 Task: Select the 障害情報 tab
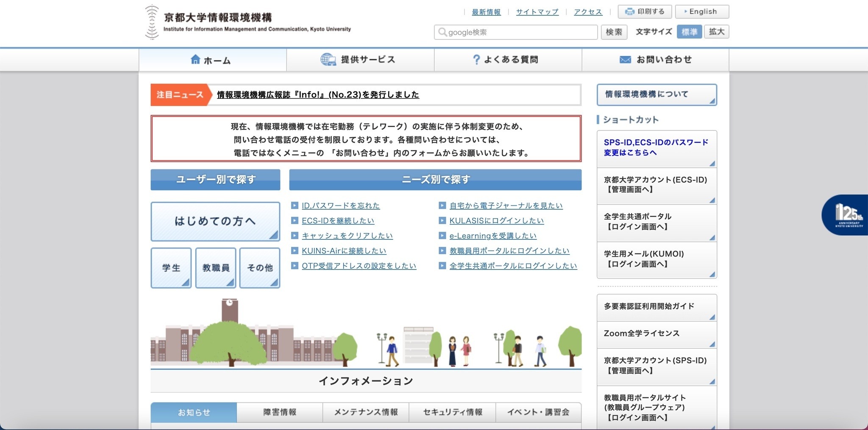(279, 412)
